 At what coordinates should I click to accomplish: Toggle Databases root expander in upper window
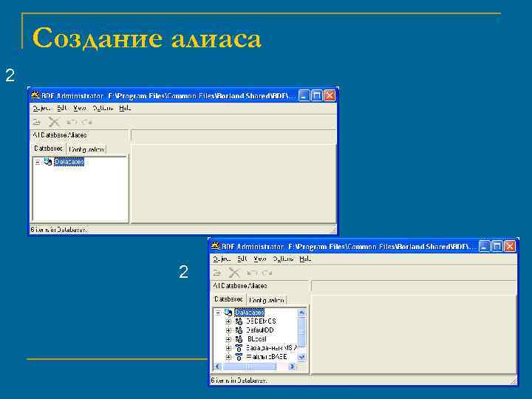coord(38,162)
